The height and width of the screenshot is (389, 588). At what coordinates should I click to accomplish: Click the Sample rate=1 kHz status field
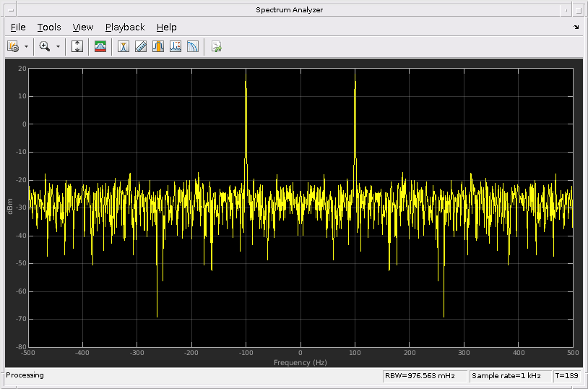coord(509,376)
